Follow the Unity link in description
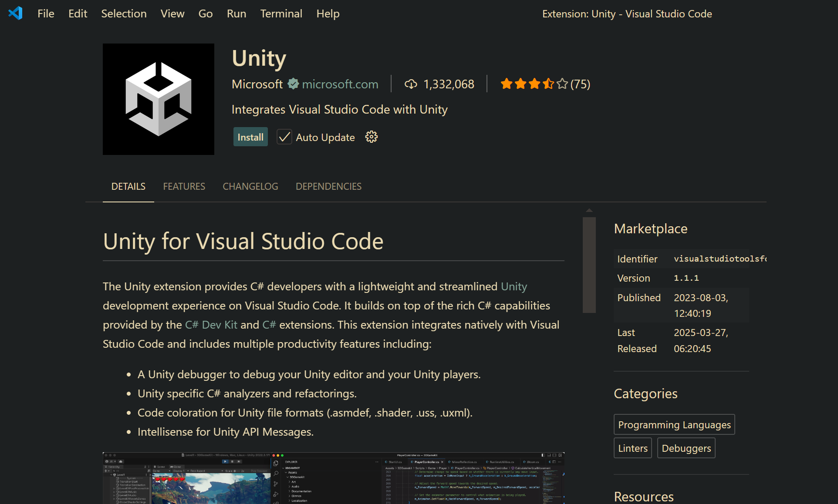This screenshot has height=504, width=838. [x=514, y=286]
